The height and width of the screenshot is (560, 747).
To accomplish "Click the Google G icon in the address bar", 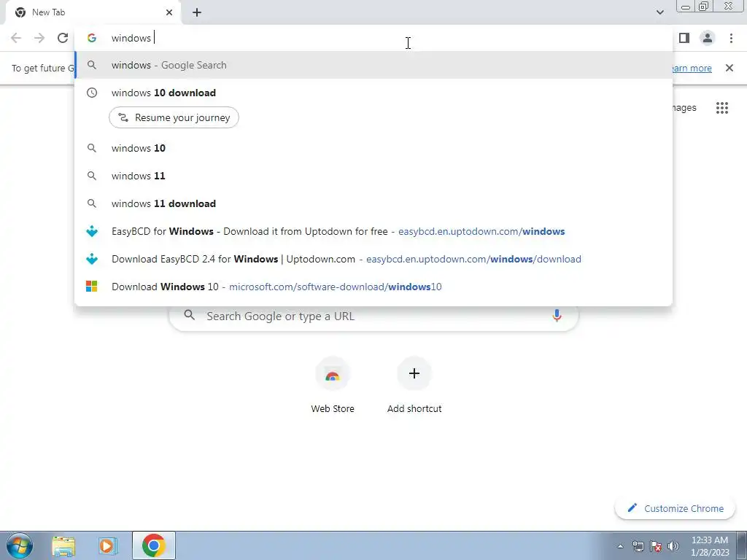I will click(92, 38).
